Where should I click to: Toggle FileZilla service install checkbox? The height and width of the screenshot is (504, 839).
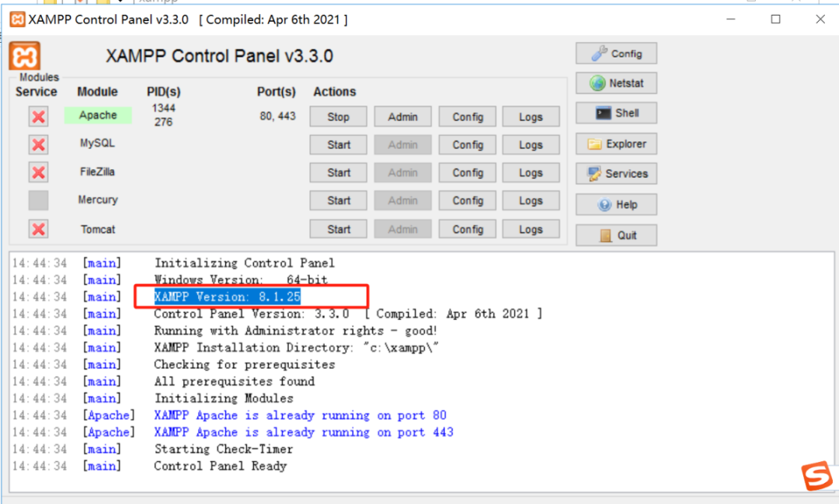39,172
